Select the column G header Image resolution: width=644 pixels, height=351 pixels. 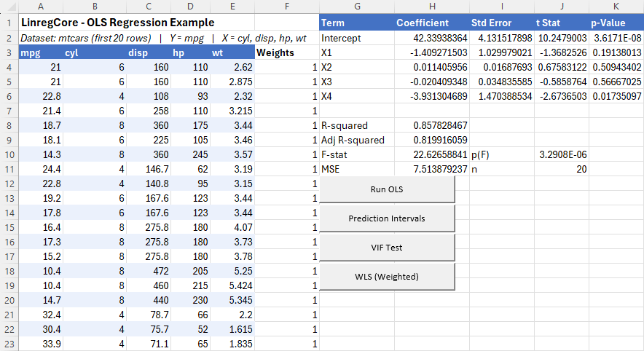[356, 7]
